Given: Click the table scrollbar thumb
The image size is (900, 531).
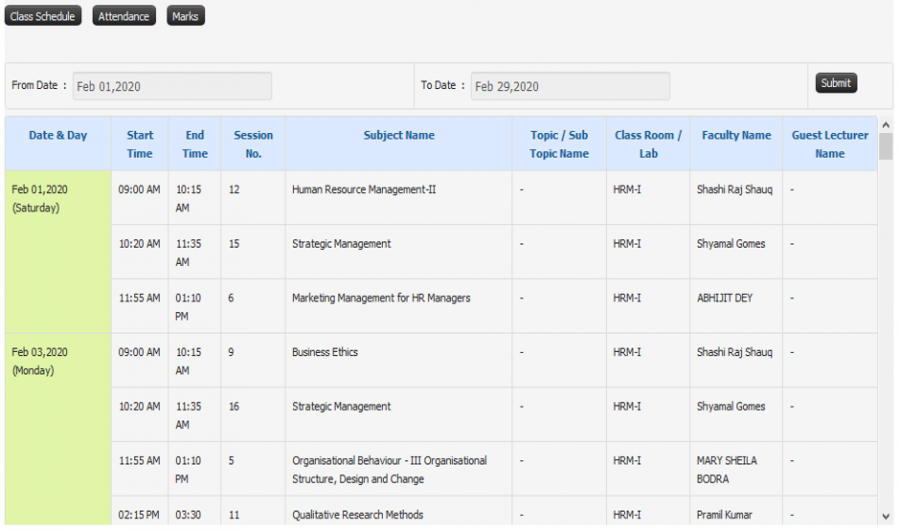Looking at the screenshot, I should tap(886, 146).
